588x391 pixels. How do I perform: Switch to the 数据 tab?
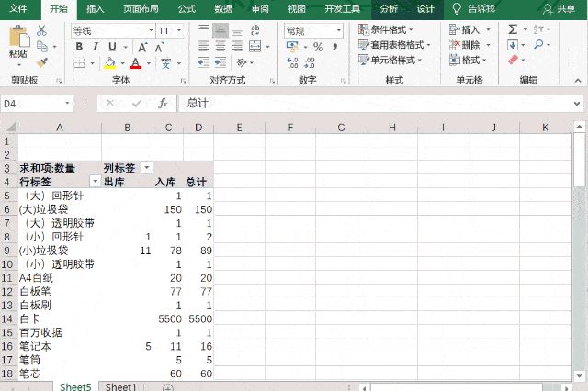pyautogui.click(x=223, y=8)
